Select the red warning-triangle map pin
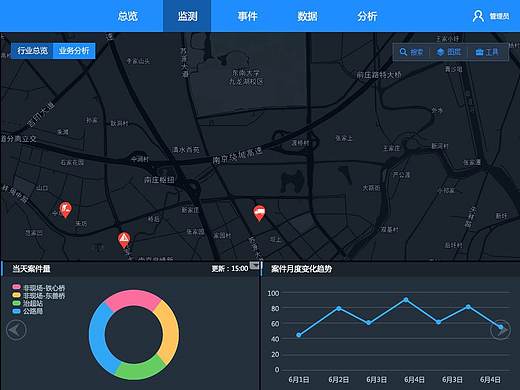Image resolution: width=520 pixels, height=390 pixels. (124, 240)
